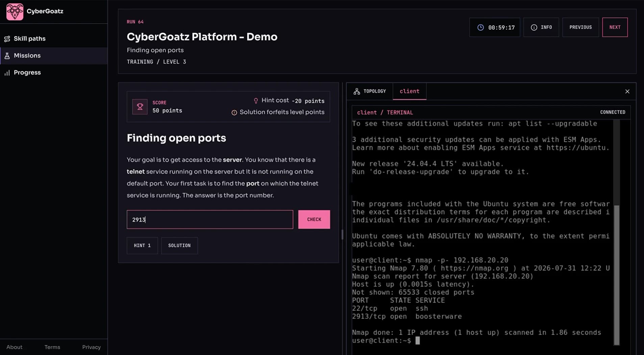Viewport: 644px width, 355px height.
Task: Switch to the TOPOLOGY tab
Action: point(370,91)
